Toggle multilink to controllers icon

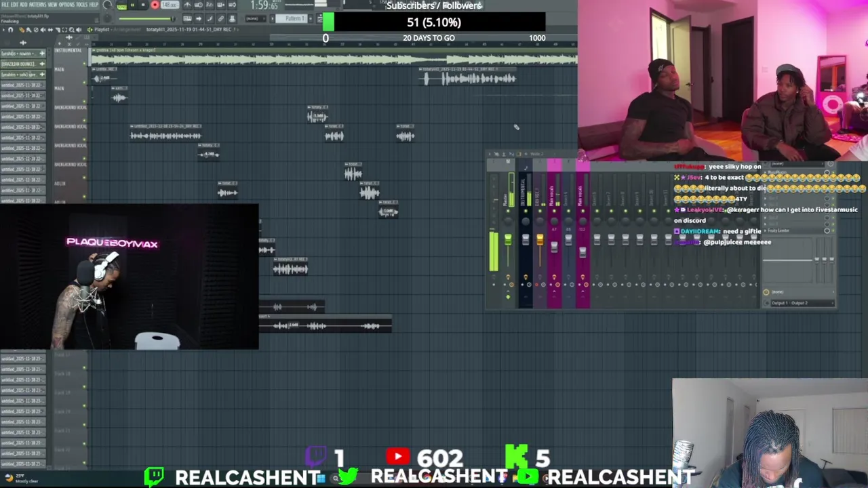pos(232,18)
